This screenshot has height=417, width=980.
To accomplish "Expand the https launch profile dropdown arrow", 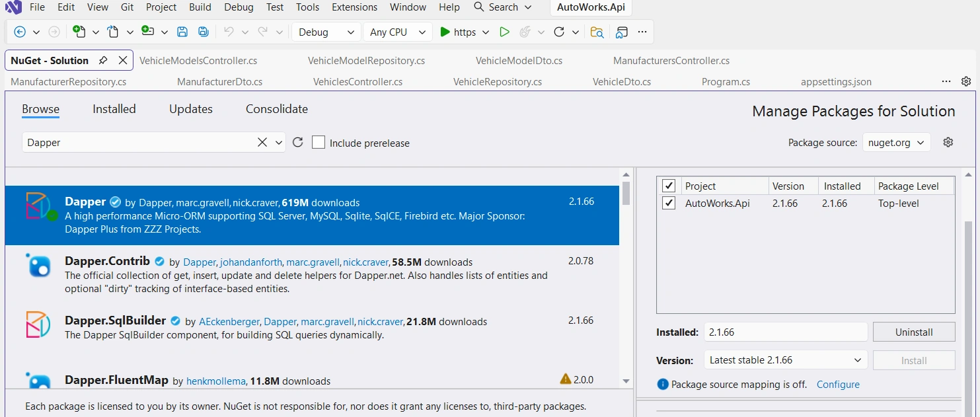I will coord(486,32).
